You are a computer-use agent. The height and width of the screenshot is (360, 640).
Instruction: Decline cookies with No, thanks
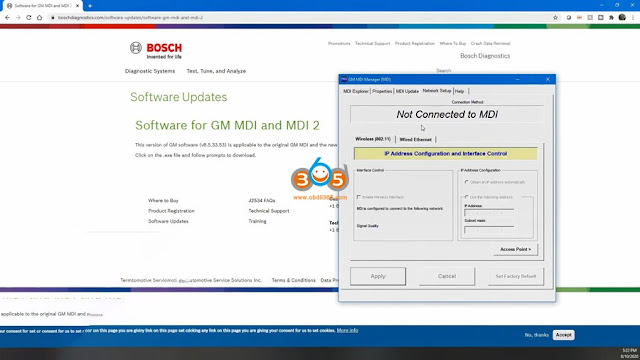click(x=537, y=335)
